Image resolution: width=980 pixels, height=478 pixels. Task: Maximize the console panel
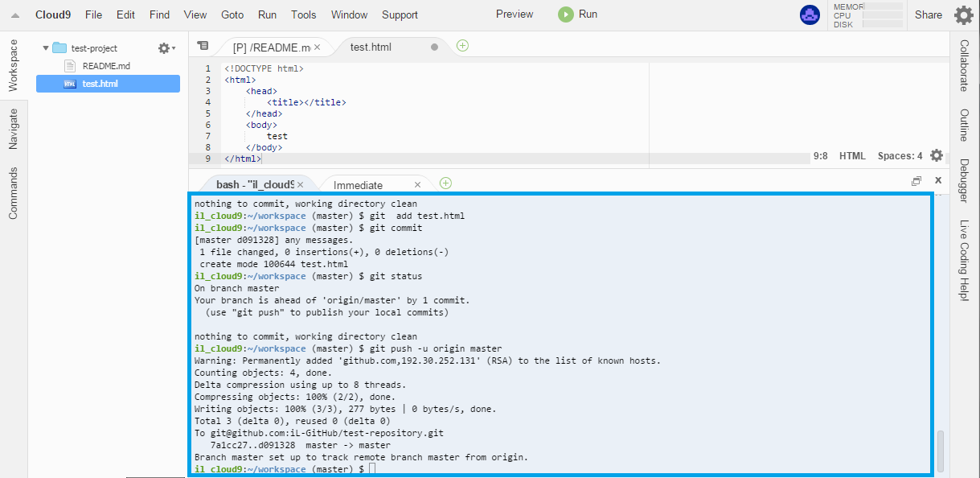[x=916, y=181]
